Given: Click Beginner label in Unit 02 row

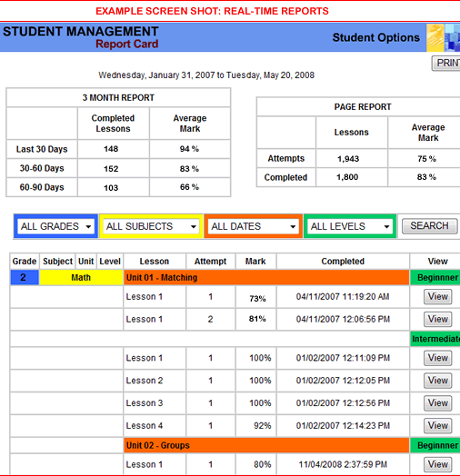Looking at the screenshot, I should click(435, 445).
